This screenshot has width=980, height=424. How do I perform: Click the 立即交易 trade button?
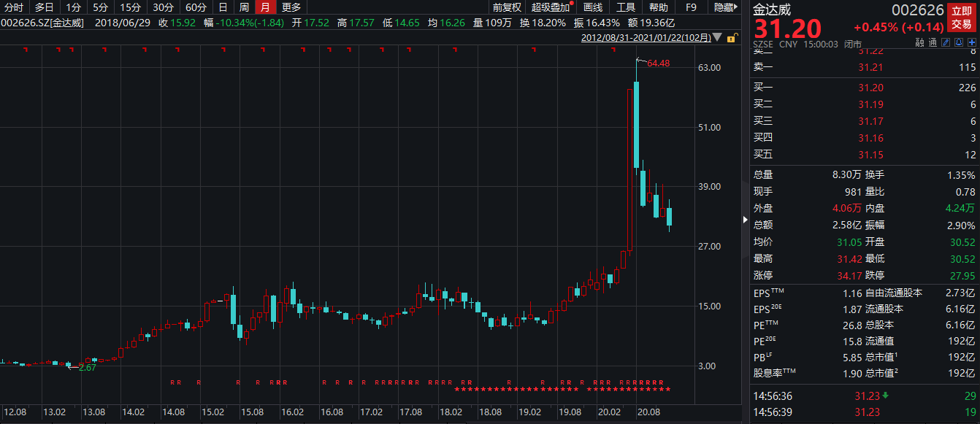coord(961,17)
